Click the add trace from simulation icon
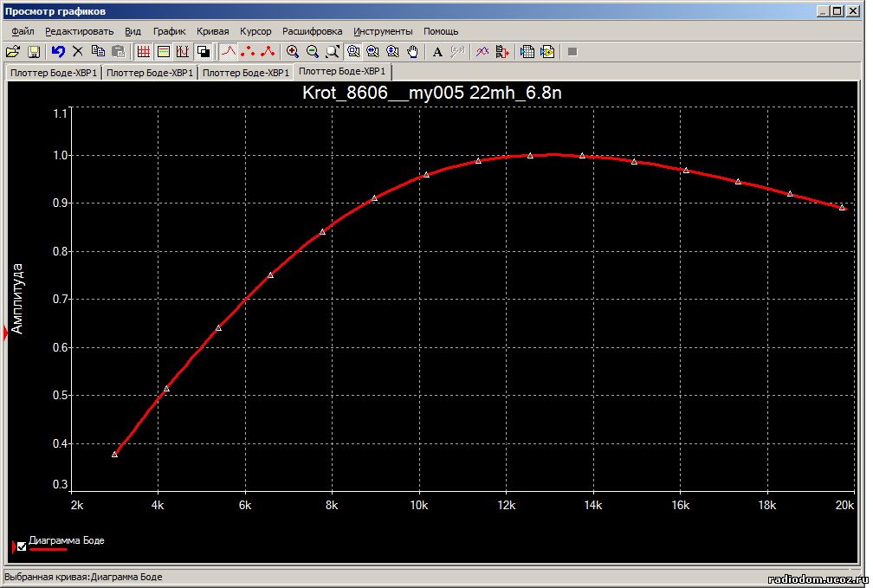873x588 pixels. (x=502, y=52)
